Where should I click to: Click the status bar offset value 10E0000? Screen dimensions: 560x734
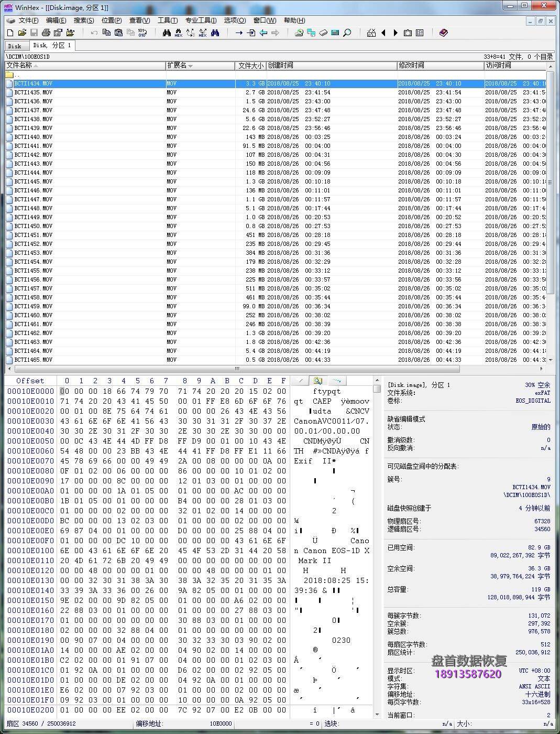click(221, 724)
